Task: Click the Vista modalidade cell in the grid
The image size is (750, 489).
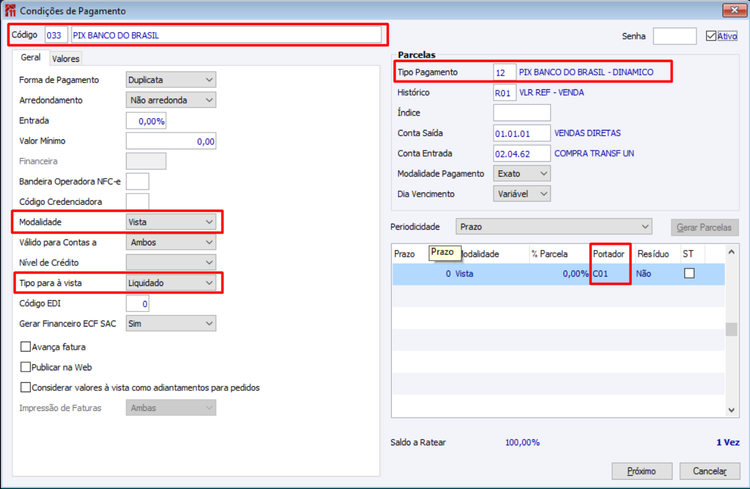Action: [491, 274]
